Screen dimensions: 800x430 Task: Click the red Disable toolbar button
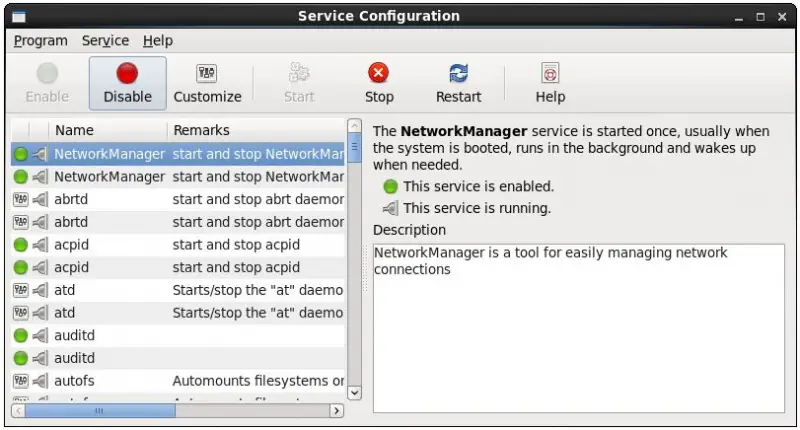(127, 83)
